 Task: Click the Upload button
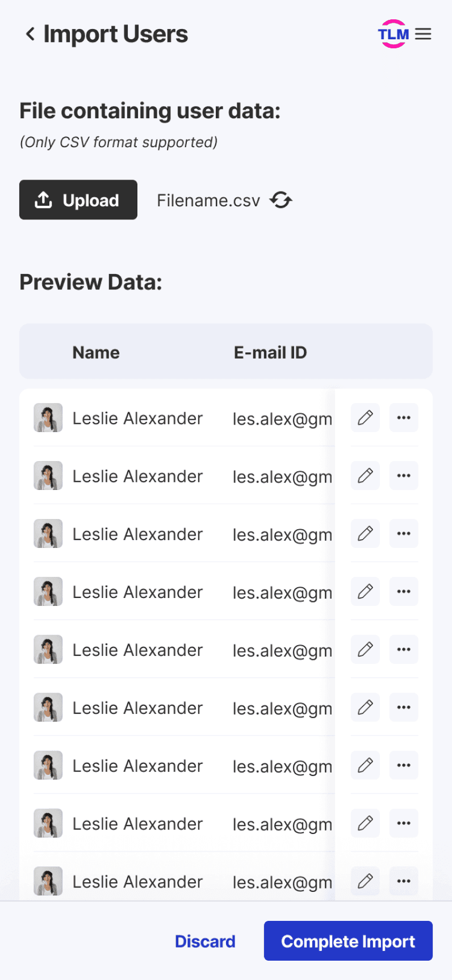(78, 200)
